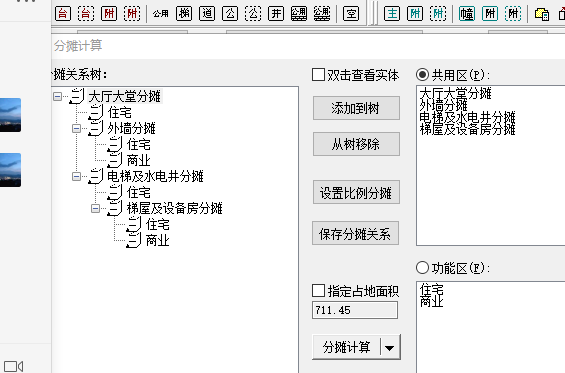Click the 井 toolbar icon
The image size is (565, 373).
276,14
